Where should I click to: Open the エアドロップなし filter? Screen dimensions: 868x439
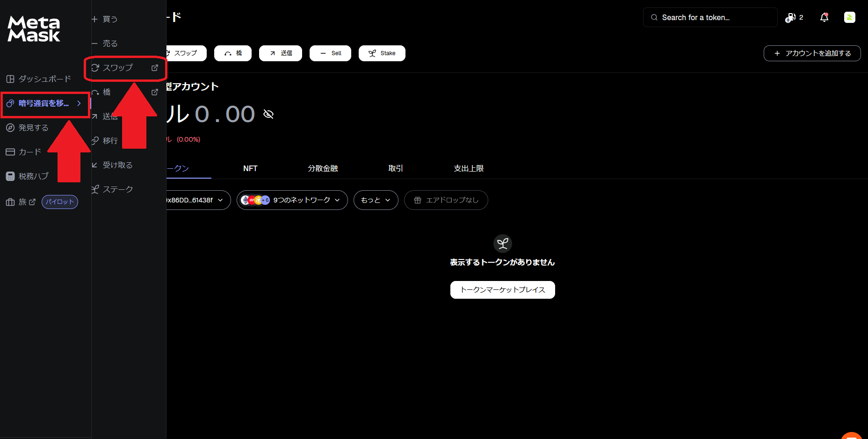(x=446, y=200)
